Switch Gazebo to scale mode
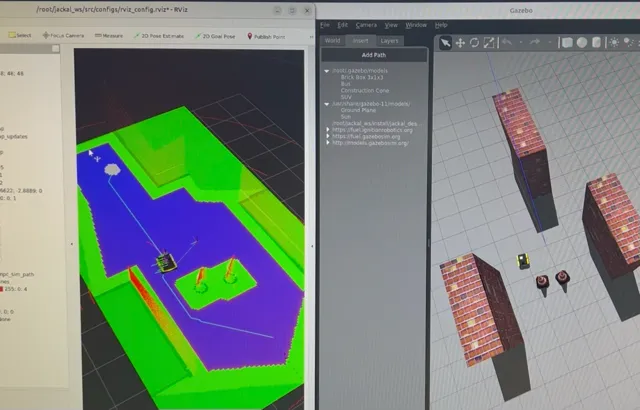 [x=489, y=42]
